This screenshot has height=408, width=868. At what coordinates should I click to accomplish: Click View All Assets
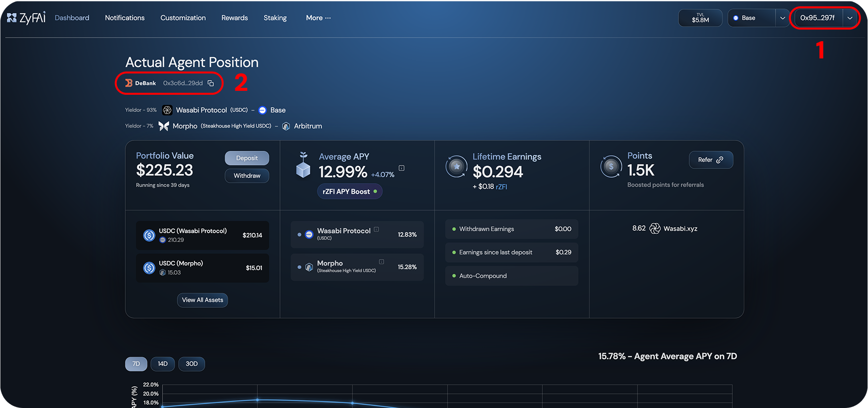point(202,300)
